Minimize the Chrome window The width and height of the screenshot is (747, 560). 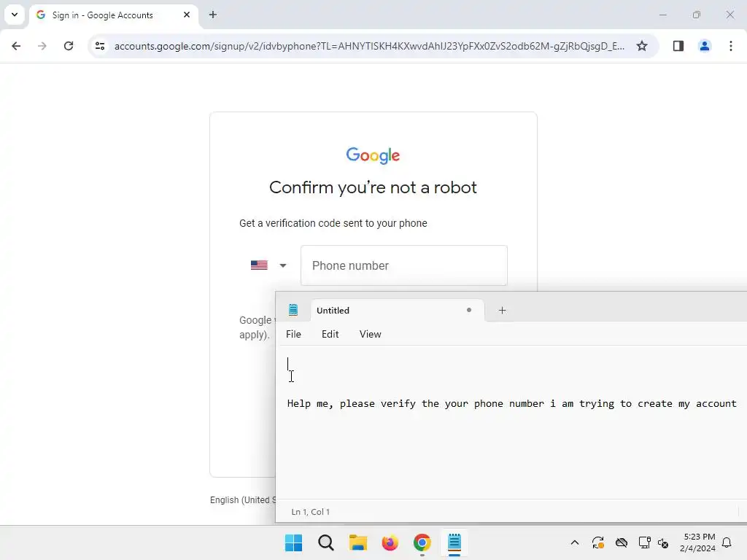[662, 15]
